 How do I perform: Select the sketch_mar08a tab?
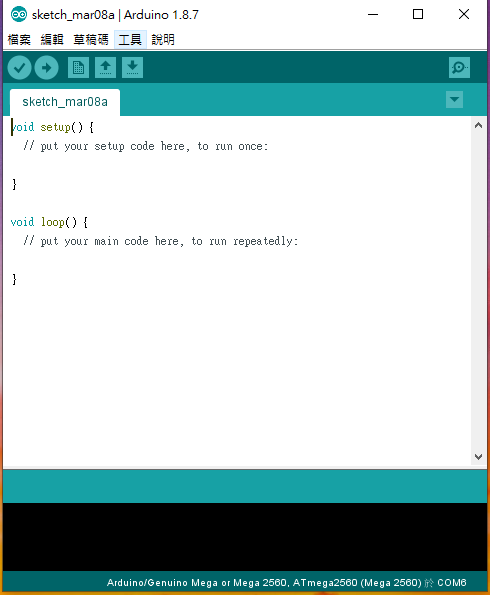pos(65,102)
